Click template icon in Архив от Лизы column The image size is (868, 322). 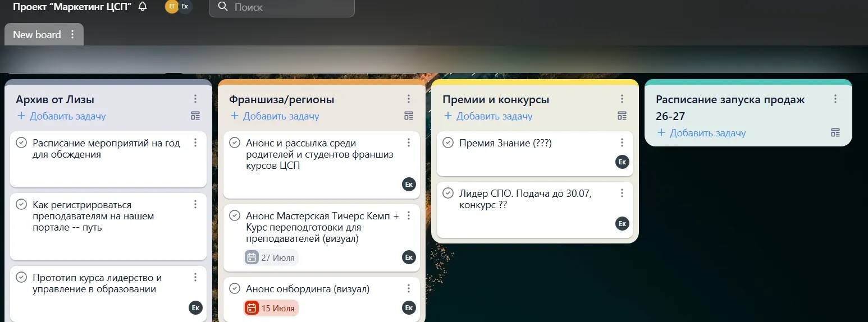click(195, 116)
